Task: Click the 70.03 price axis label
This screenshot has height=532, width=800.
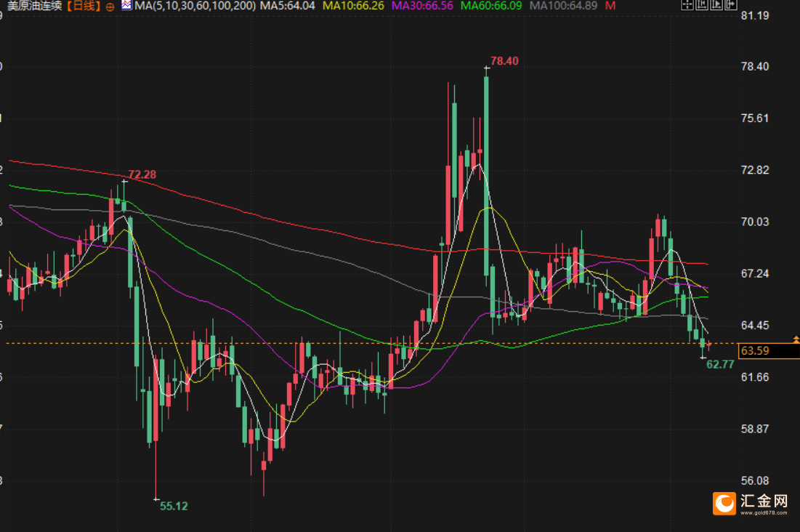Action: click(755, 222)
